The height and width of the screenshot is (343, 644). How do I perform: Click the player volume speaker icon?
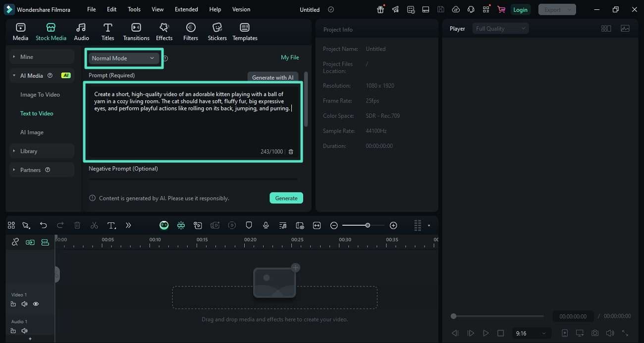pyautogui.click(x=610, y=333)
